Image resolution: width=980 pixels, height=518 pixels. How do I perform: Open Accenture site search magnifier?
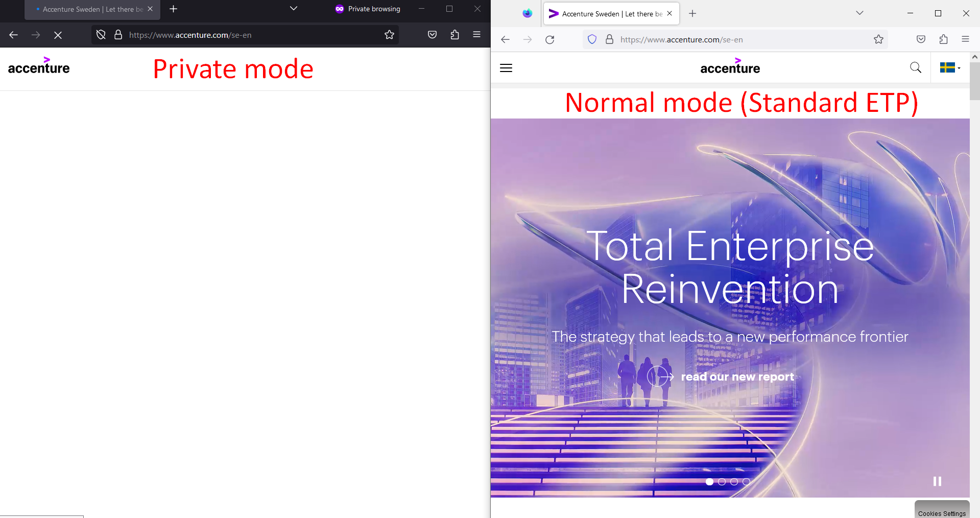(x=916, y=68)
